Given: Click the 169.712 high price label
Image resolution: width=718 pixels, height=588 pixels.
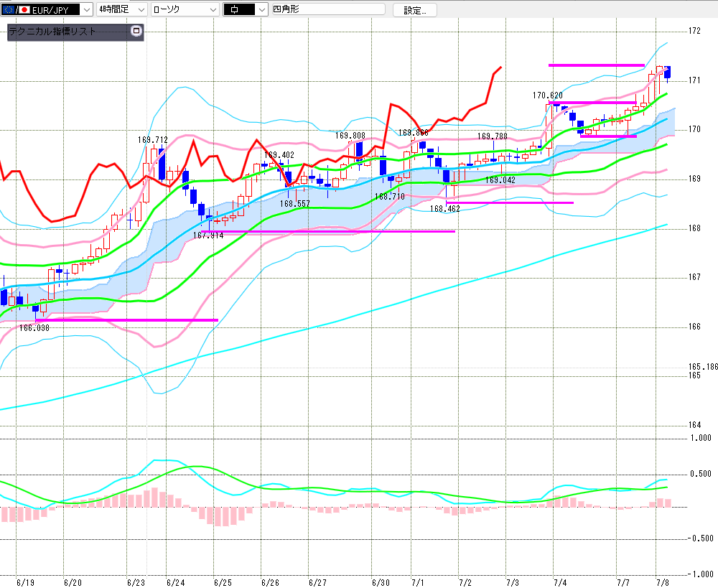Looking at the screenshot, I should (152, 140).
